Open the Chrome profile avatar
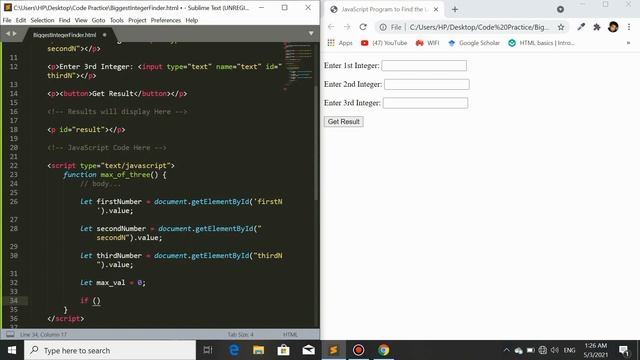This screenshot has height=360, width=640. pos(613,27)
